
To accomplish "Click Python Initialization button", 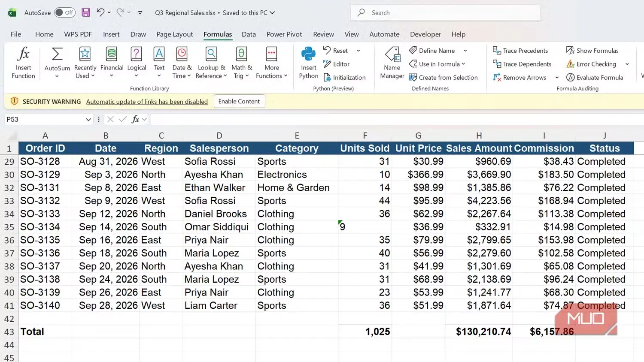I will coord(344,77).
